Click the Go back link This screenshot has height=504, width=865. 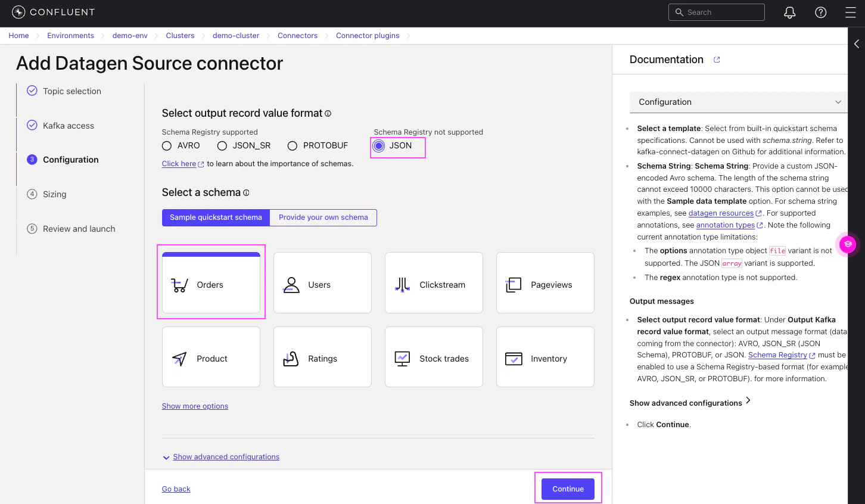click(176, 489)
